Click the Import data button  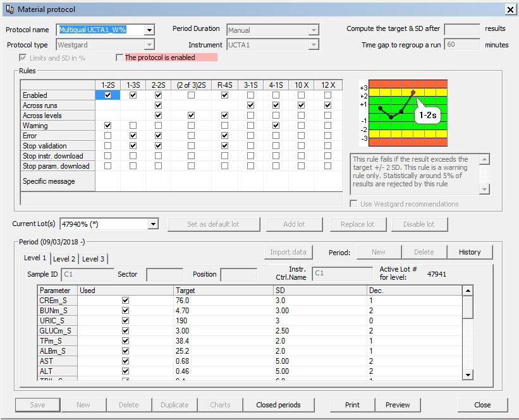pyautogui.click(x=288, y=253)
